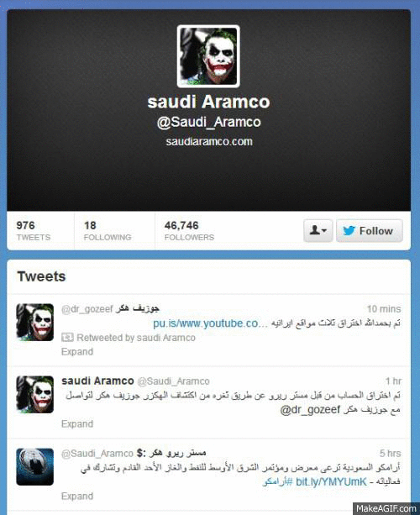The height and width of the screenshot is (515, 420).
Task: Open the saudiaramco.com website link
Action: coord(209,141)
